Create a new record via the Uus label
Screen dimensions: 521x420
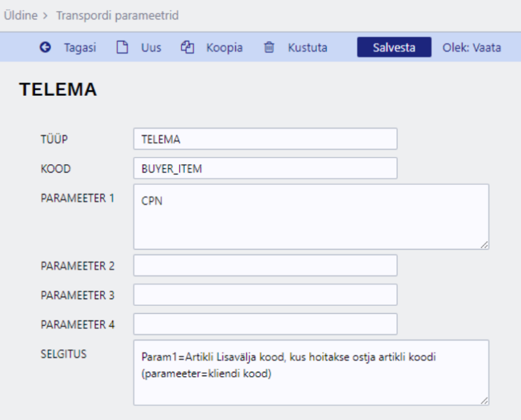click(x=151, y=48)
